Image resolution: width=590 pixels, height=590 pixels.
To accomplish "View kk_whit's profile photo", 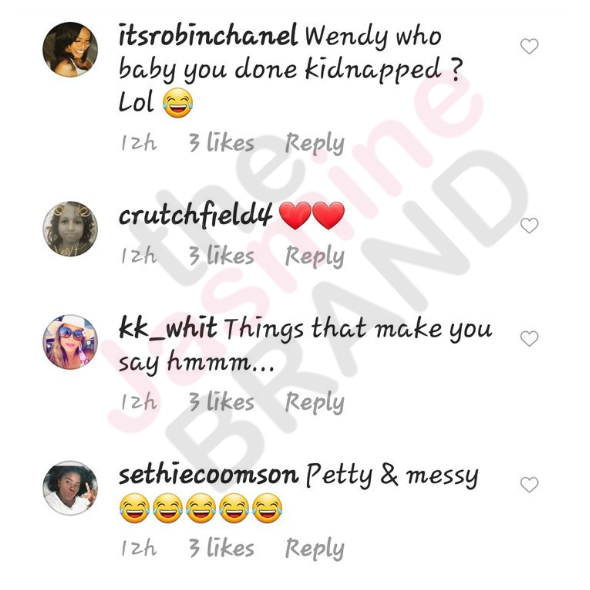I will pyautogui.click(x=70, y=342).
